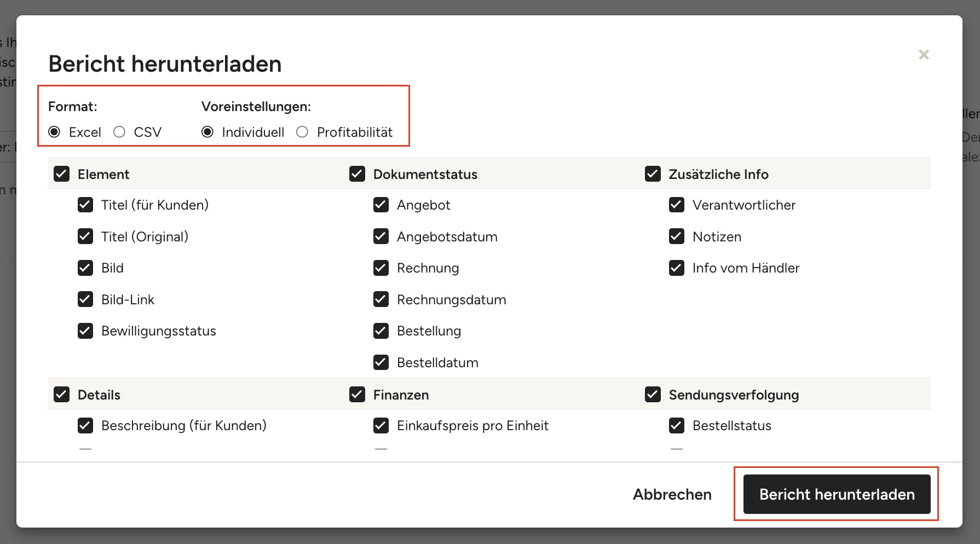
Task: Toggle the Dokumentstatus group checkbox
Action: tap(358, 174)
